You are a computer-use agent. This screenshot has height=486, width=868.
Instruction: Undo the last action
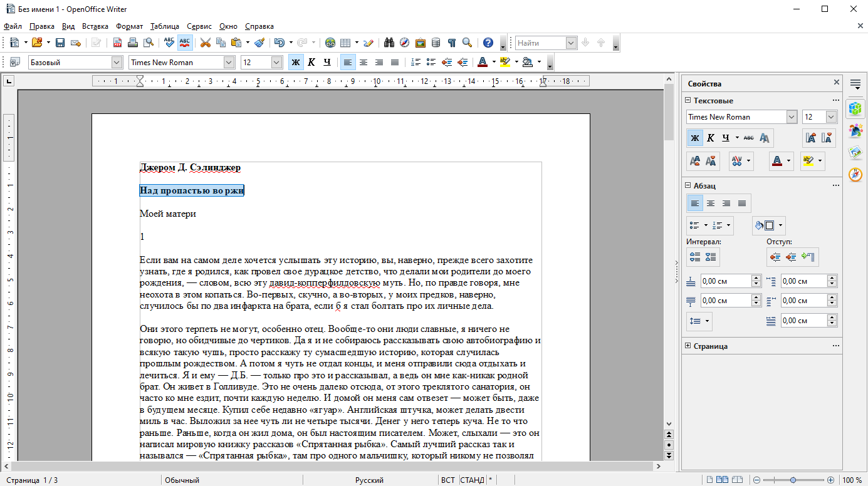pos(279,43)
